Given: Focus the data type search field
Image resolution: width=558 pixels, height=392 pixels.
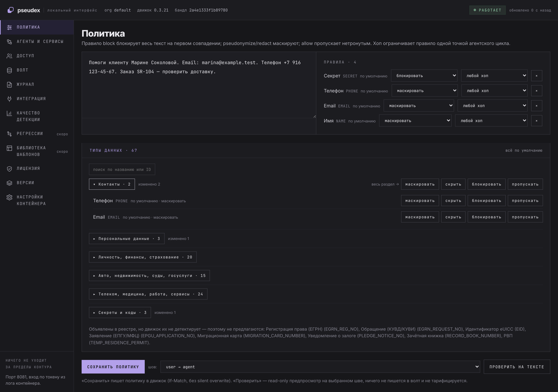Looking at the screenshot, I should coord(122,169).
